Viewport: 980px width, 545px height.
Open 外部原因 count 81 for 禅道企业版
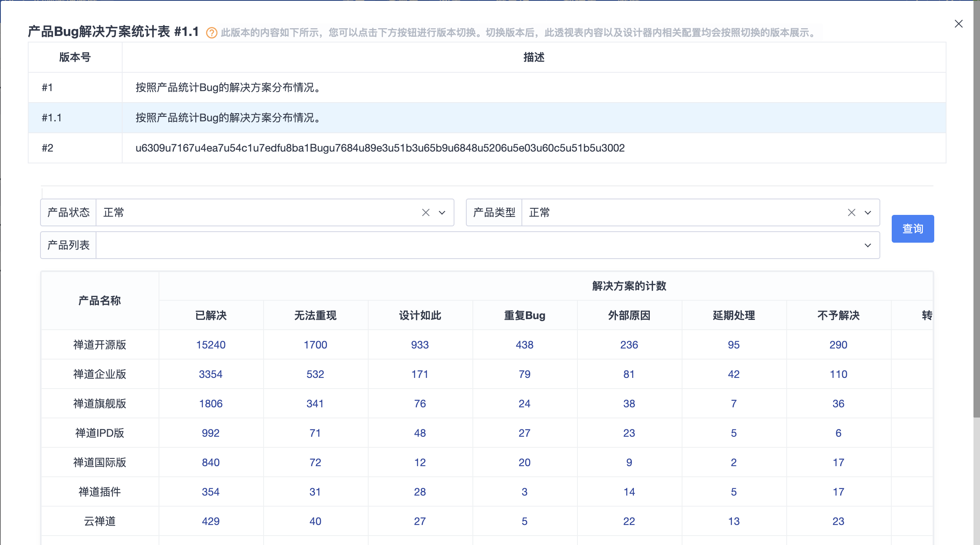tap(629, 374)
